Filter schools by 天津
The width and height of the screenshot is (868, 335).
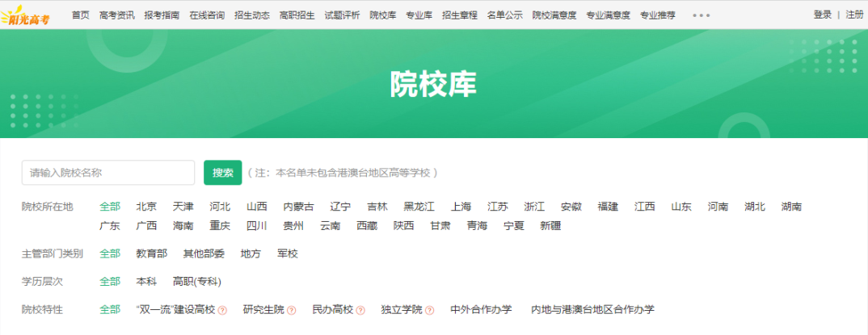coord(183,207)
